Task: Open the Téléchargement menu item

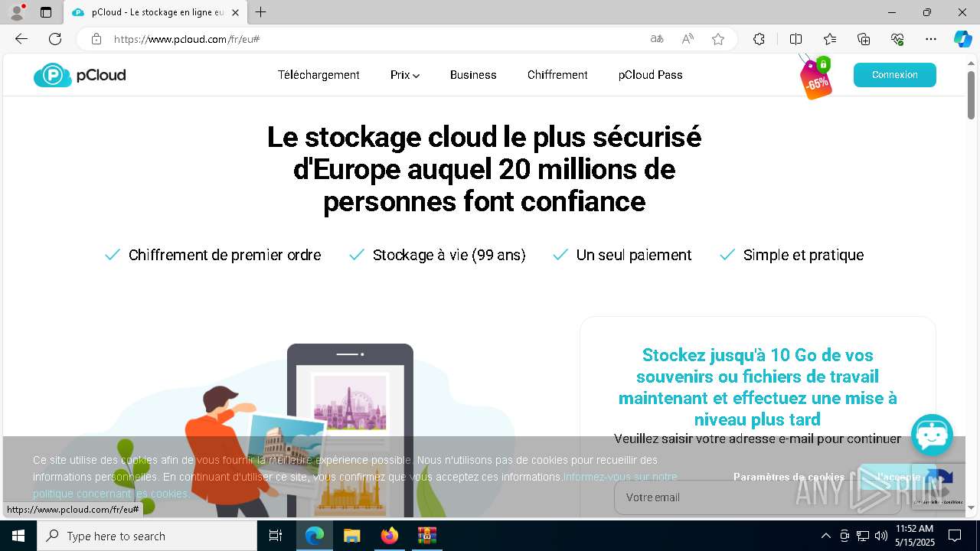Action: pyautogui.click(x=318, y=75)
